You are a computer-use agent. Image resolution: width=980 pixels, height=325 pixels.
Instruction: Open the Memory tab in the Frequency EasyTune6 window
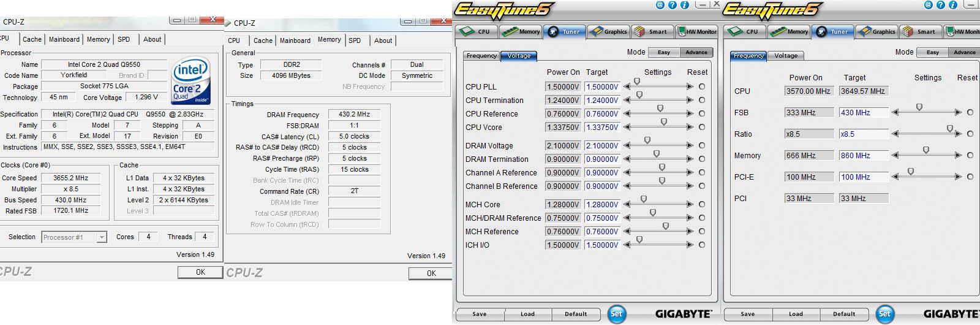point(790,32)
